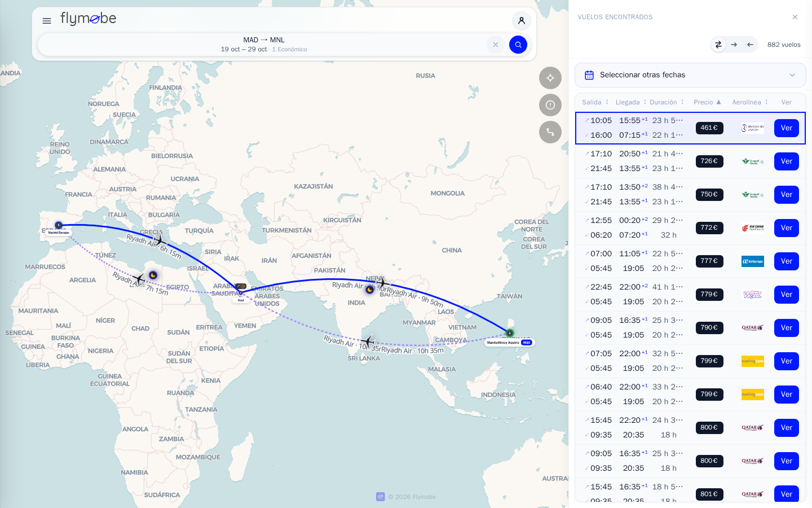Sort flights by Llegada column

click(x=631, y=102)
